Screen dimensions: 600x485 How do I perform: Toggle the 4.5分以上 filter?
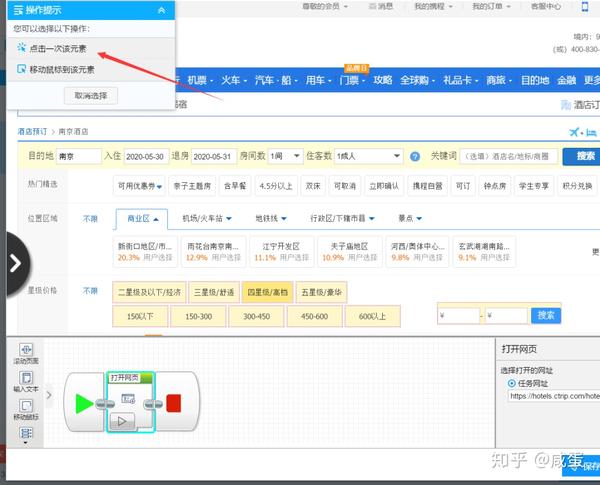click(x=276, y=186)
